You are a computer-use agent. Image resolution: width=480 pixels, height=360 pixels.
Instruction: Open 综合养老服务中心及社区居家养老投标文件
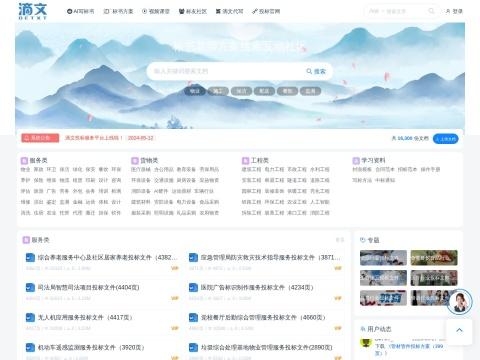tap(107, 258)
